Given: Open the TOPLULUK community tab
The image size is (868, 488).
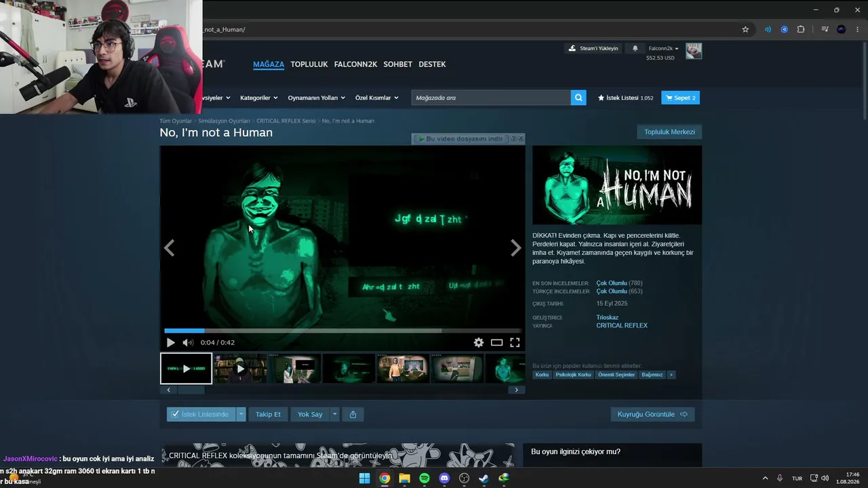Looking at the screenshot, I should click(309, 64).
